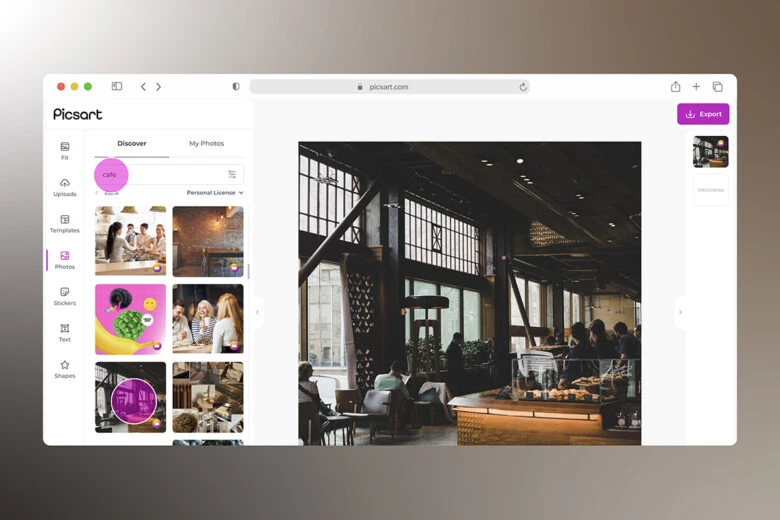The height and width of the screenshot is (520, 780).
Task: Switch to the Discover tab
Action: 132,144
